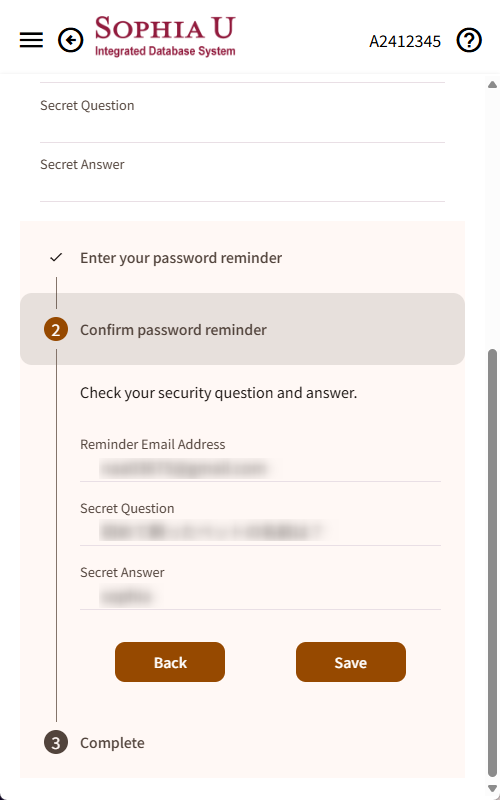Click the upper Secret Answer field
This screenshot has width=500, height=800.
click(242, 172)
